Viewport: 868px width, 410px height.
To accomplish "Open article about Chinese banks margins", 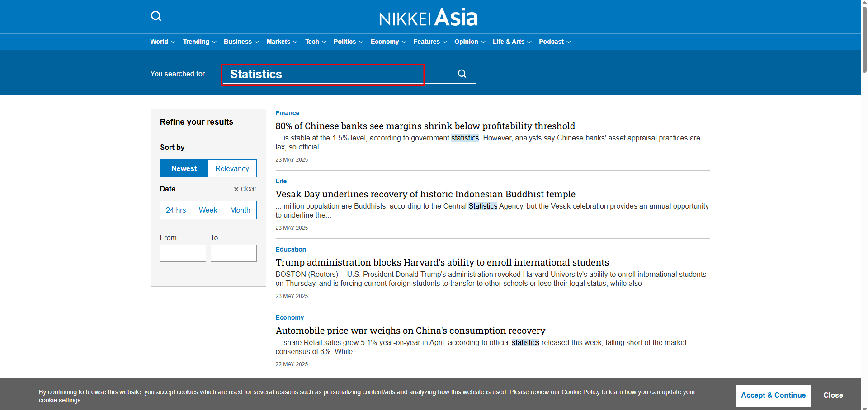I will 425,126.
